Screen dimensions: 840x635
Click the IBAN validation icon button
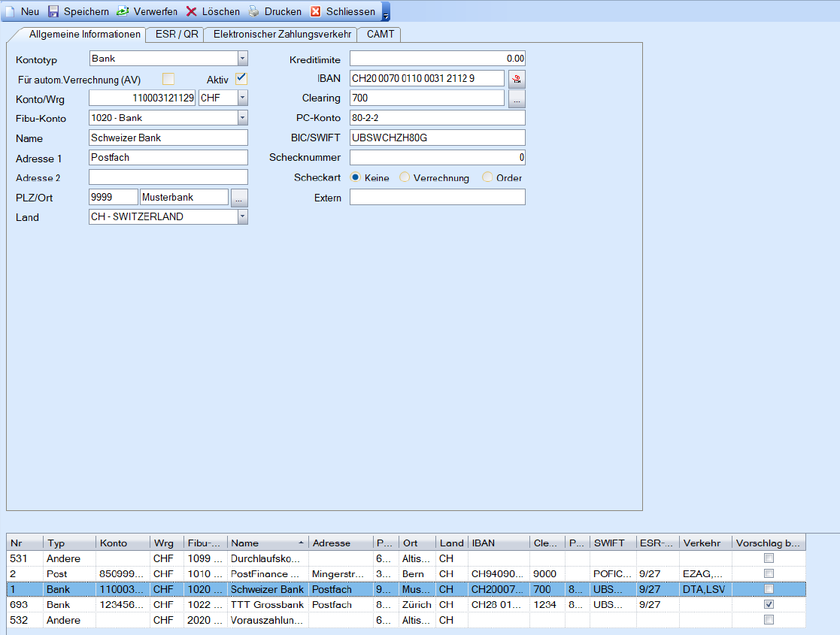click(517, 78)
